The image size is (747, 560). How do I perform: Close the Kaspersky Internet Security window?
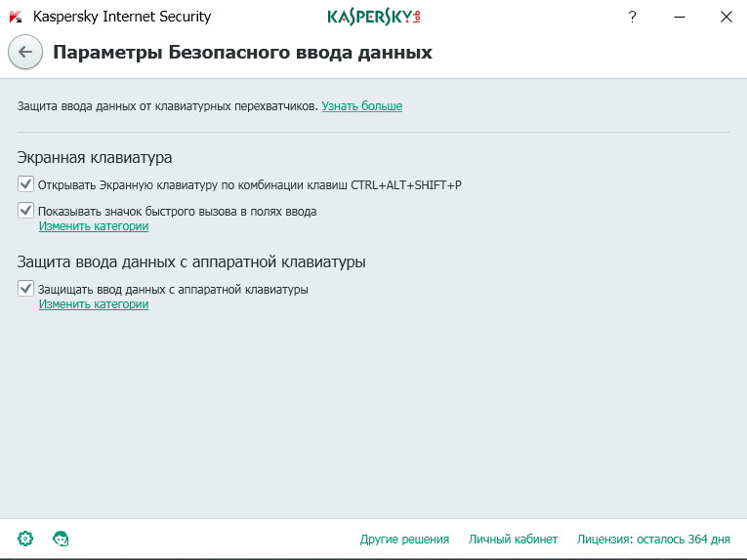(726, 18)
